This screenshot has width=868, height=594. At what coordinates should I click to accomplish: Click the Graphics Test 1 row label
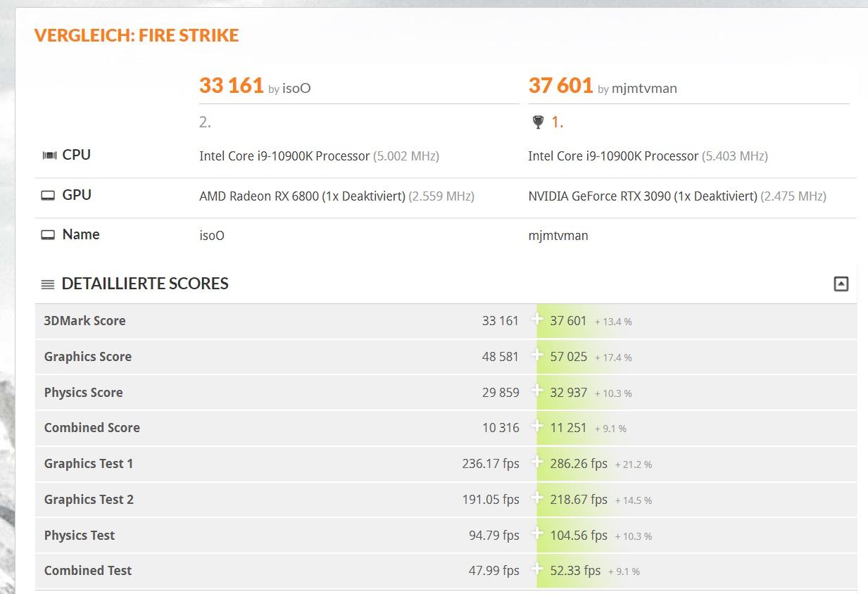[89, 464]
